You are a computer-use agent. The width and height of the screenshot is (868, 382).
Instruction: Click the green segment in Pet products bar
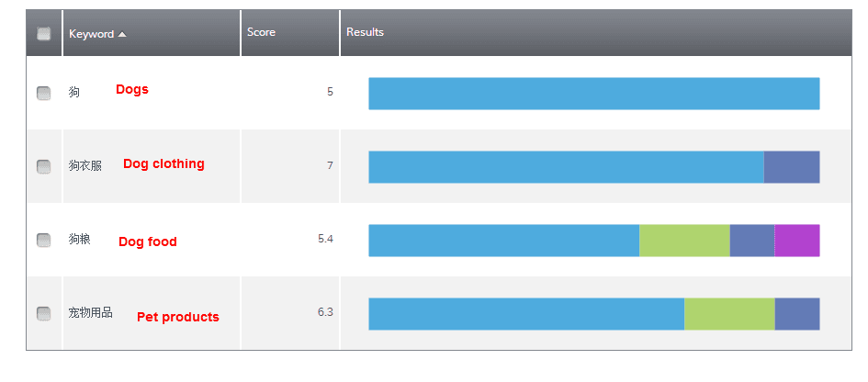tap(729, 314)
